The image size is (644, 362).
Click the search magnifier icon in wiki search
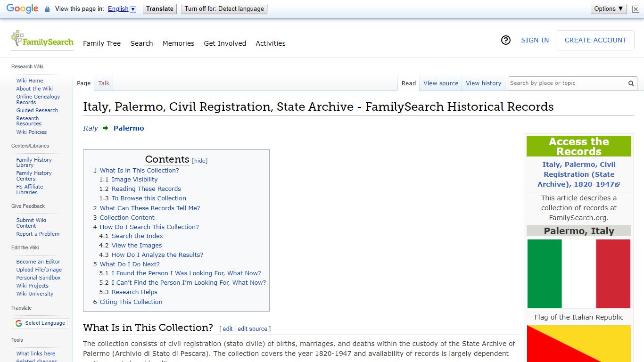click(631, 83)
